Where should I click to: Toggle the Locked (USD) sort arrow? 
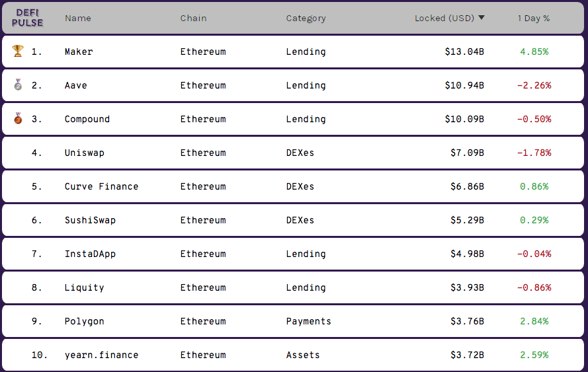point(482,18)
